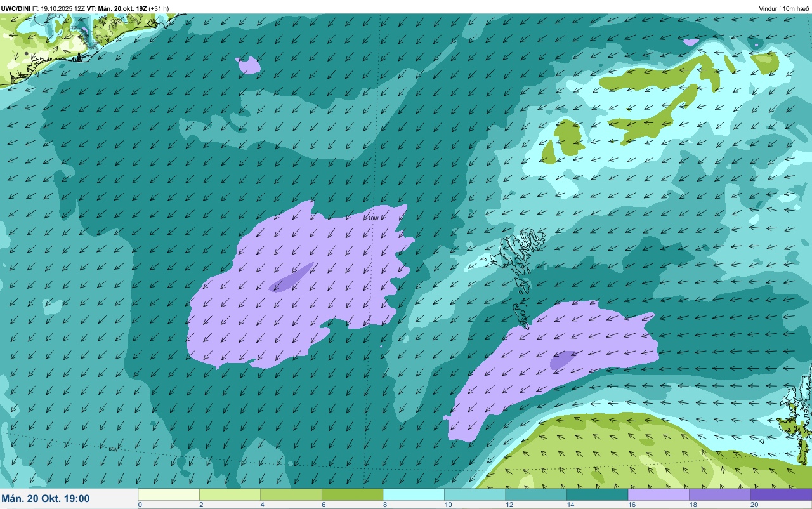Select the 10–12 aqua legend swatch

475,494
